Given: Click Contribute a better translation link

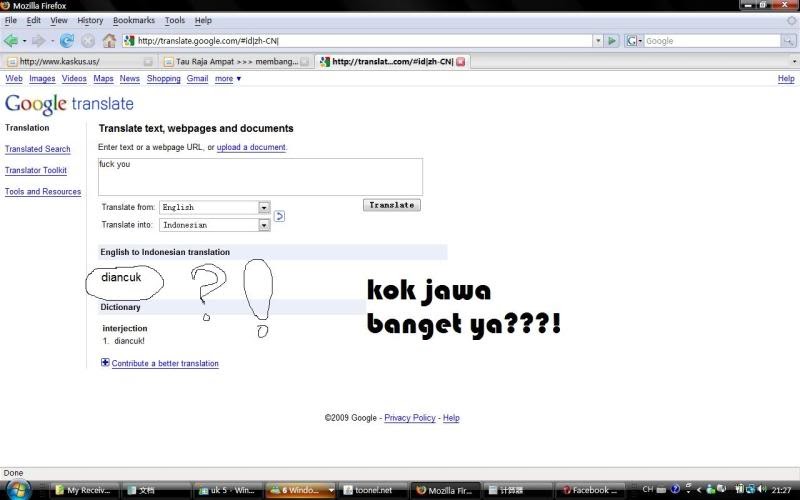Looking at the screenshot, I should click(165, 363).
